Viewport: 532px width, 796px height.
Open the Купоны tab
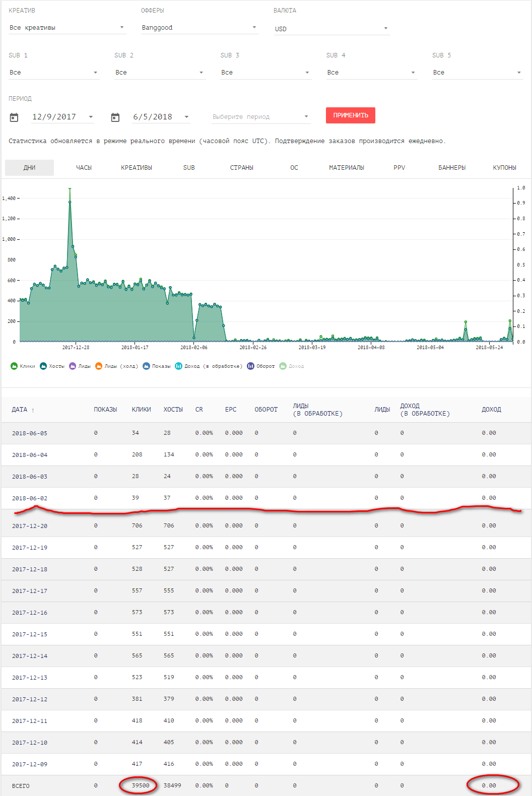point(504,168)
